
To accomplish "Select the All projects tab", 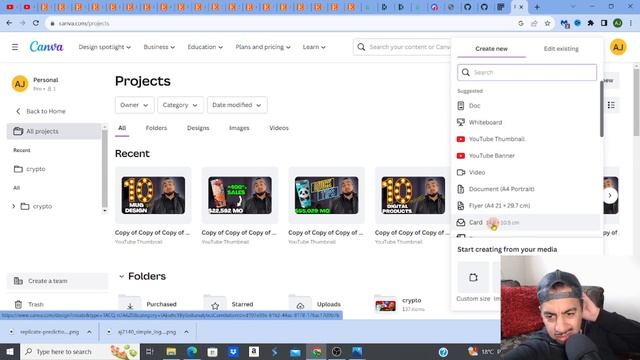I will [x=122, y=128].
